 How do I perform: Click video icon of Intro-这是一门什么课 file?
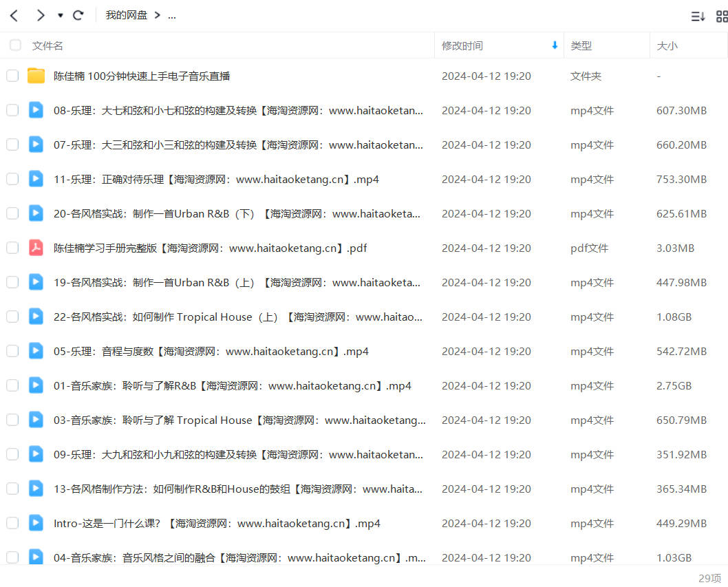[36, 522]
